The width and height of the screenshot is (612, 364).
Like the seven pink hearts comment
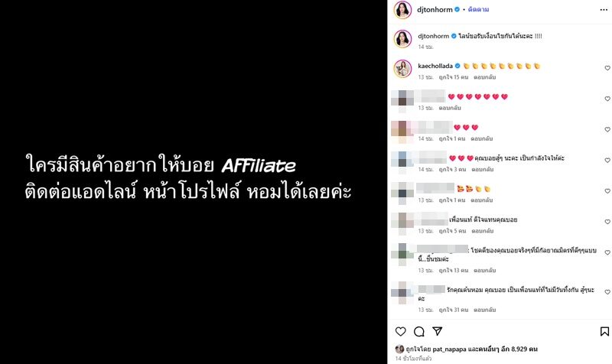(x=607, y=99)
